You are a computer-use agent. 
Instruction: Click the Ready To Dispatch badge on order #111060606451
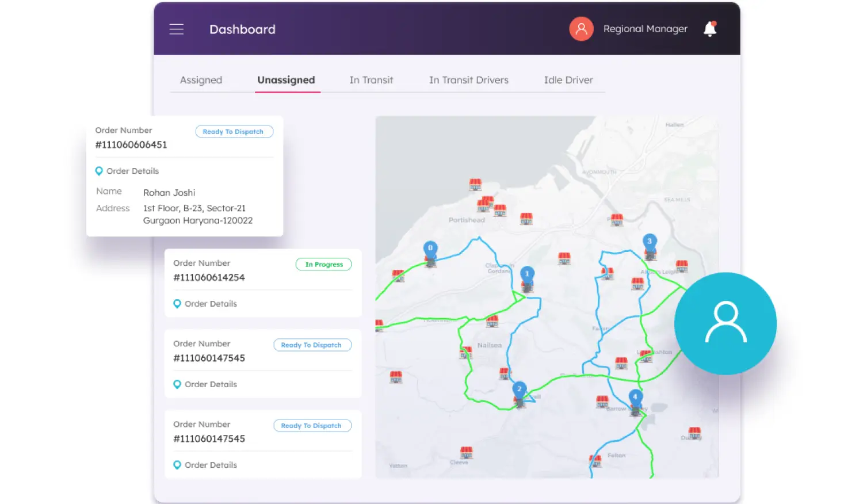[234, 131]
